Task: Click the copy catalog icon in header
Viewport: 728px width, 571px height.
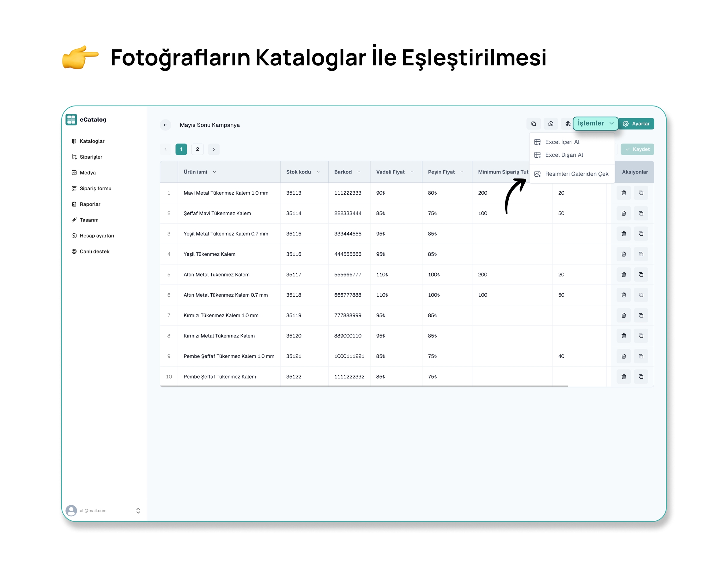Action: point(533,124)
